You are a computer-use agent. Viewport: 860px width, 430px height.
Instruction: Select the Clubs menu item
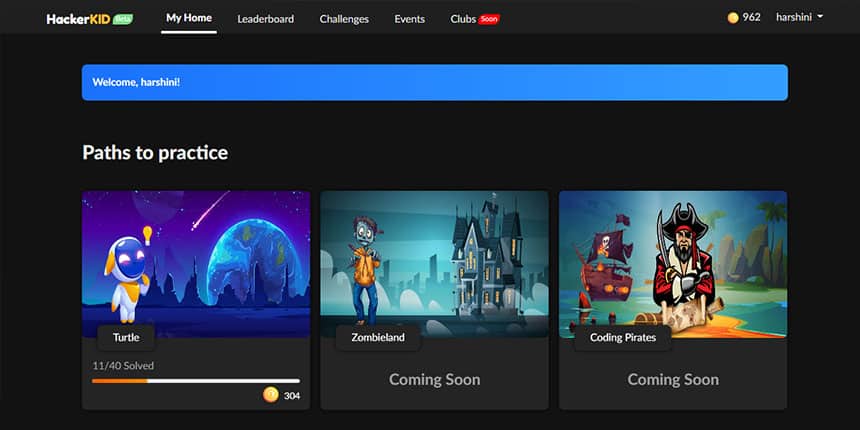click(x=463, y=19)
